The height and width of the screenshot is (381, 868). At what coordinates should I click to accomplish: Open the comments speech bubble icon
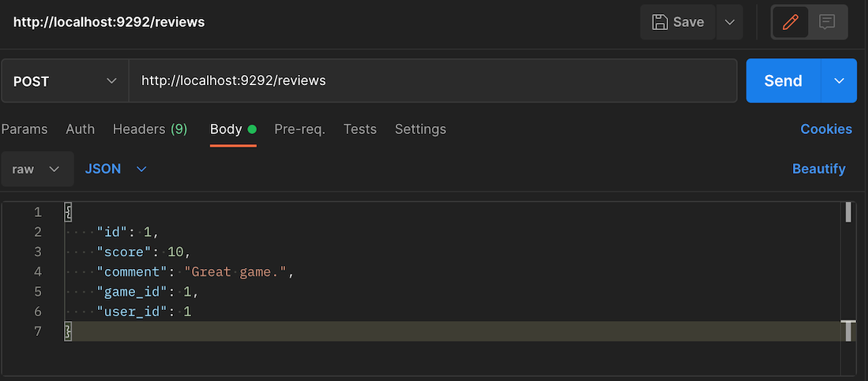(827, 22)
